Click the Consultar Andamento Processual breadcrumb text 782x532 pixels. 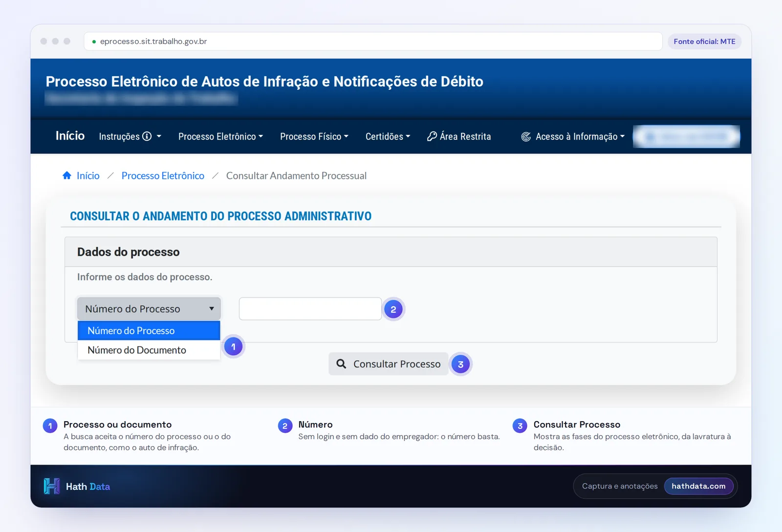coord(296,176)
